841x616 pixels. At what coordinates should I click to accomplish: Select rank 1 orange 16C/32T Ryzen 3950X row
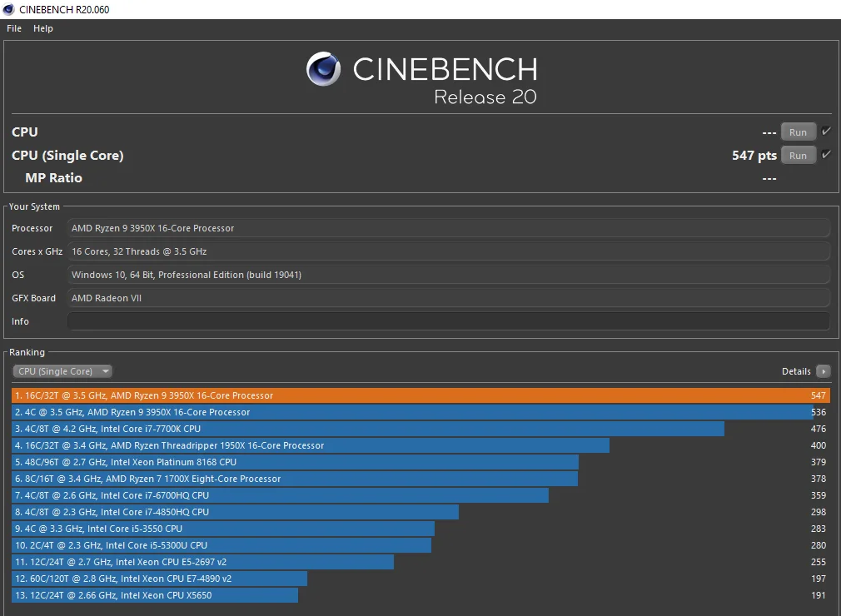[420, 395]
